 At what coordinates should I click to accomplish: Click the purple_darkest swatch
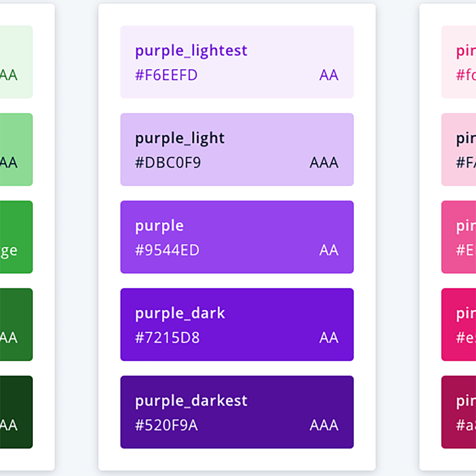[x=237, y=412]
